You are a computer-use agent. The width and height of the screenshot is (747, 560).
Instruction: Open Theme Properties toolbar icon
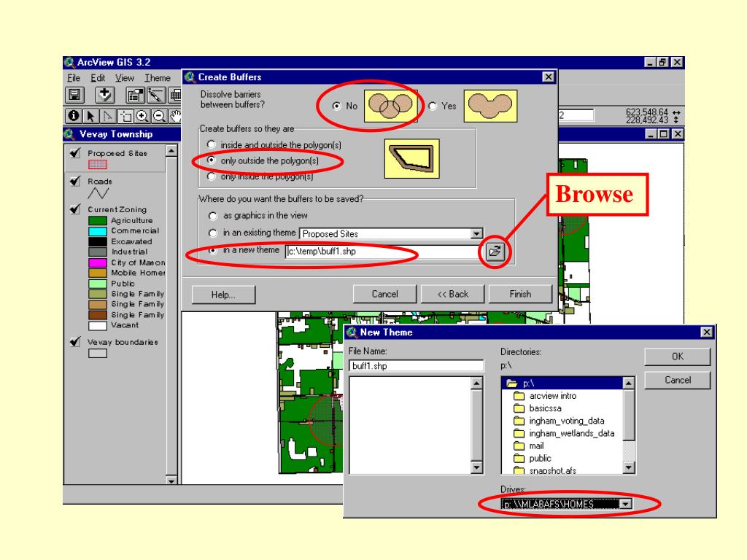tap(135, 96)
